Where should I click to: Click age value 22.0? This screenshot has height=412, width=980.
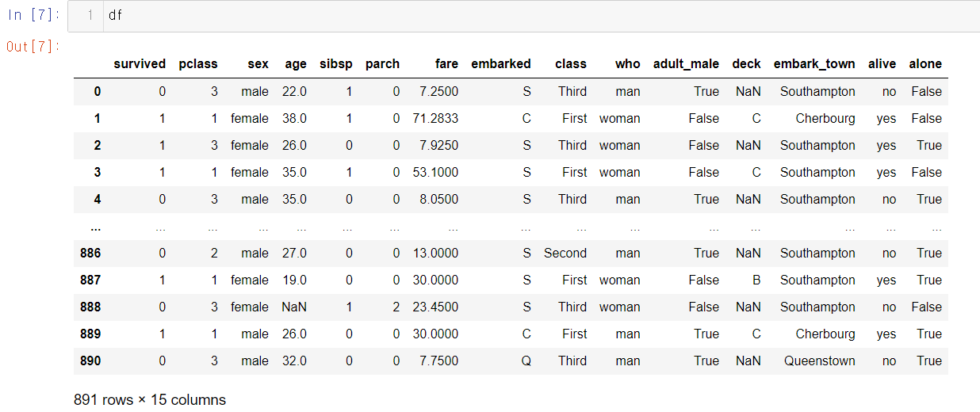(x=294, y=91)
